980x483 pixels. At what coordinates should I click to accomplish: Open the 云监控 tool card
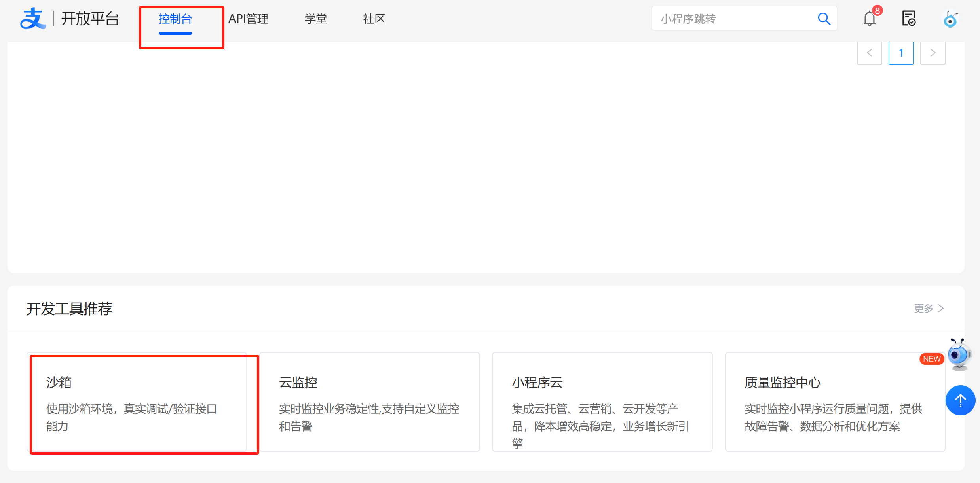(370, 402)
